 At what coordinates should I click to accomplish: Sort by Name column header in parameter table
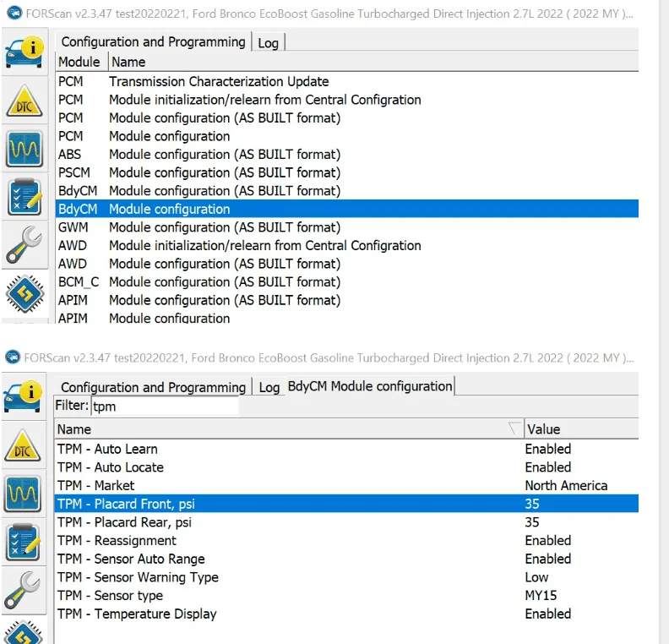coord(289,428)
